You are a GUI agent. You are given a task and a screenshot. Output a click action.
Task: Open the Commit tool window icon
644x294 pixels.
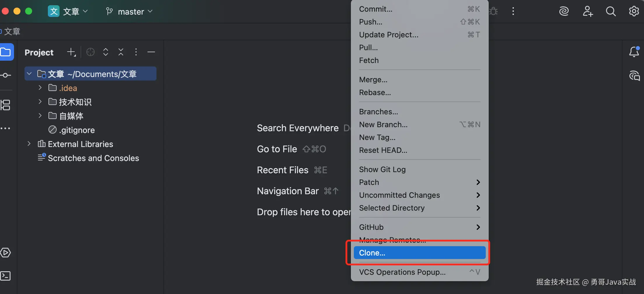coord(6,75)
